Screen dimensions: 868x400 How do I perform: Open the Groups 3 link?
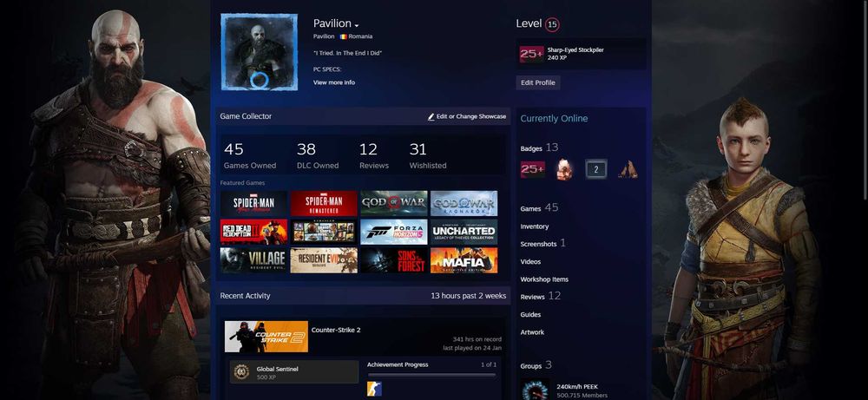point(536,365)
